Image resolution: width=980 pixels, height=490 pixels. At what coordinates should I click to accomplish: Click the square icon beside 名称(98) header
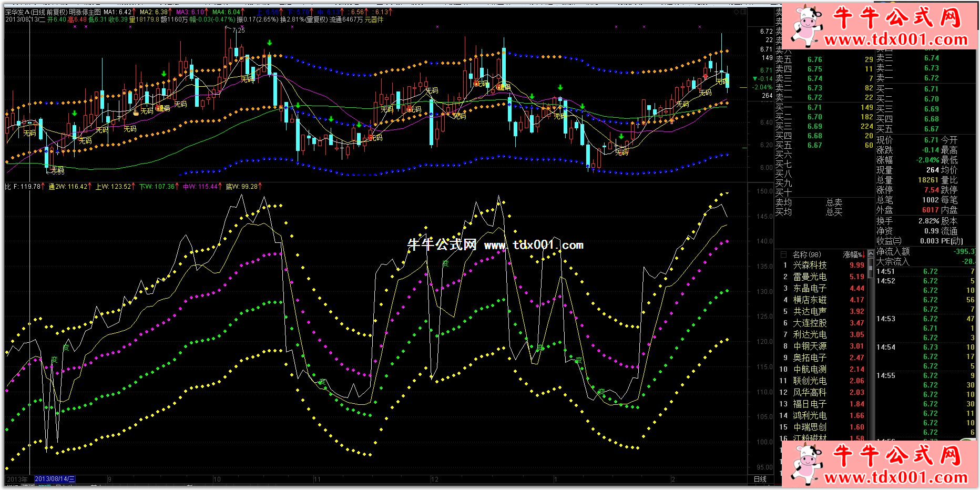783,254
